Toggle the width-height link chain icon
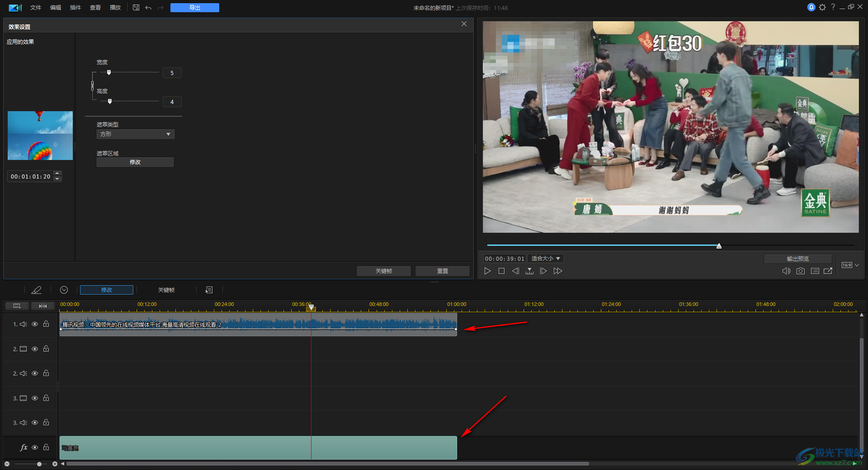Image resolution: width=868 pixels, height=470 pixels. (93, 85)
